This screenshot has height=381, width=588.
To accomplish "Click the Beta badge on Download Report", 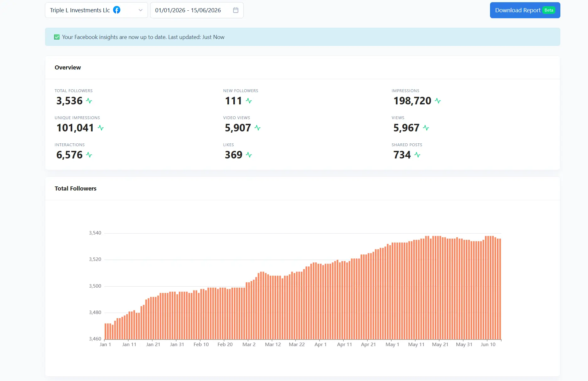I will click(x=549, y=10).
